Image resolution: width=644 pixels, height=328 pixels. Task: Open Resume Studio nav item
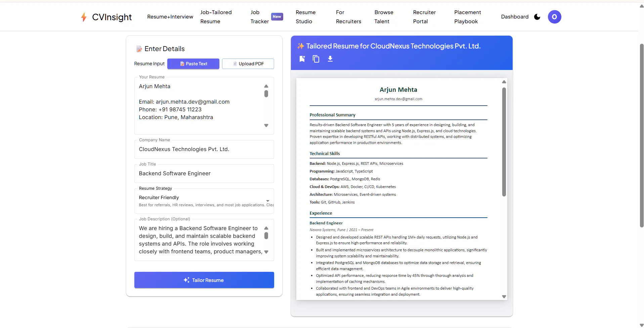(305, 17)
